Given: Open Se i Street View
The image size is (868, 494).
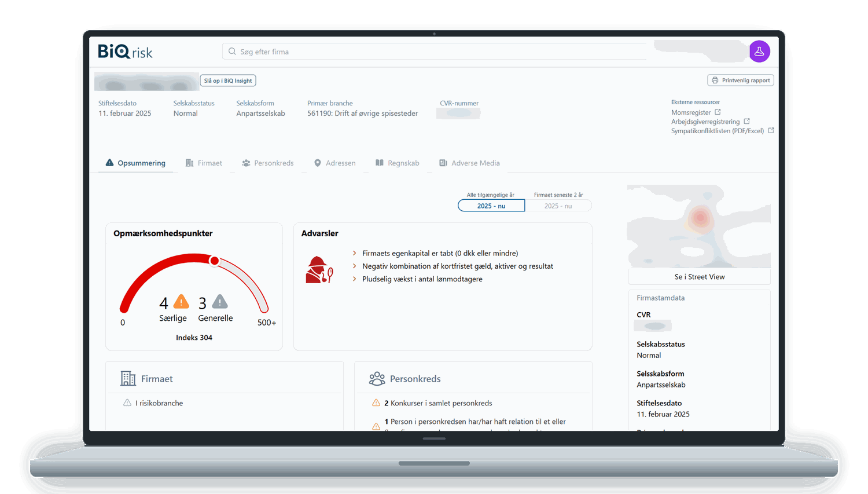Looking at the screenshot, I should coord(700,277).
